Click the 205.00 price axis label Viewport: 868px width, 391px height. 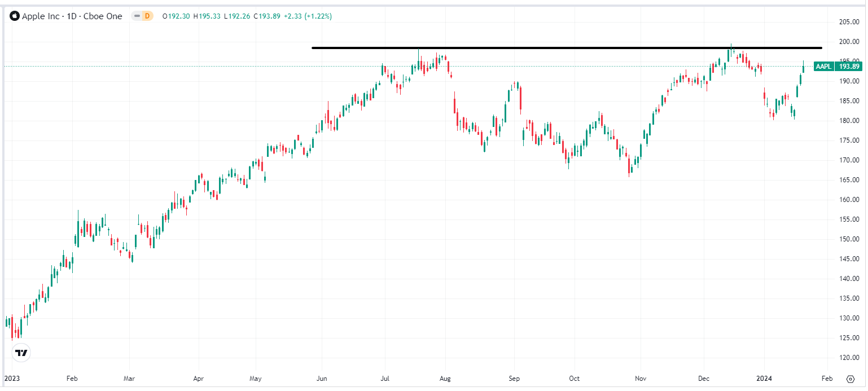849,22
